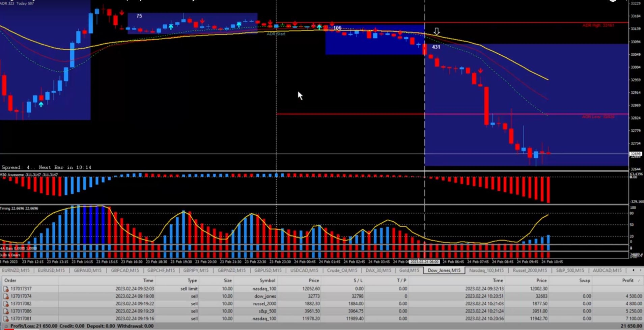Open the Crude_Oil,M15 chart tab
The height and width of the screenshot is (330, 644).
342,270
